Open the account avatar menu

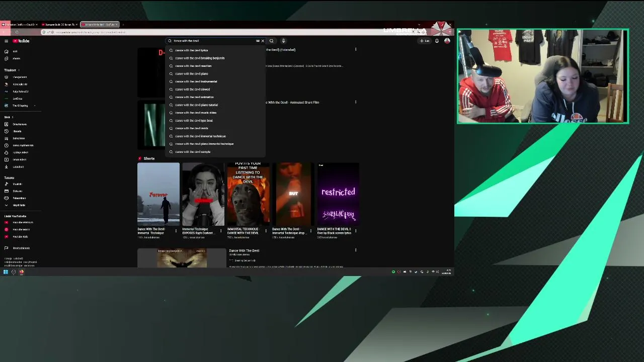coord(447,41)
